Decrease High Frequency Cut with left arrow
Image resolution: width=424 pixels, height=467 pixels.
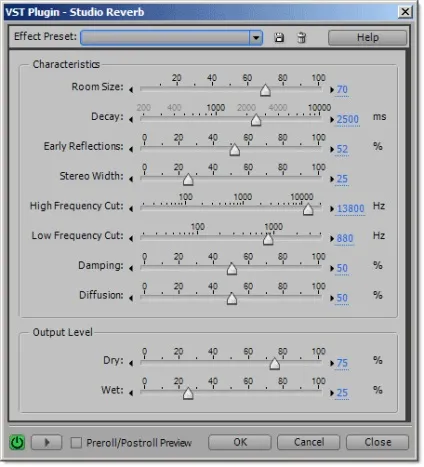point(131,209)
